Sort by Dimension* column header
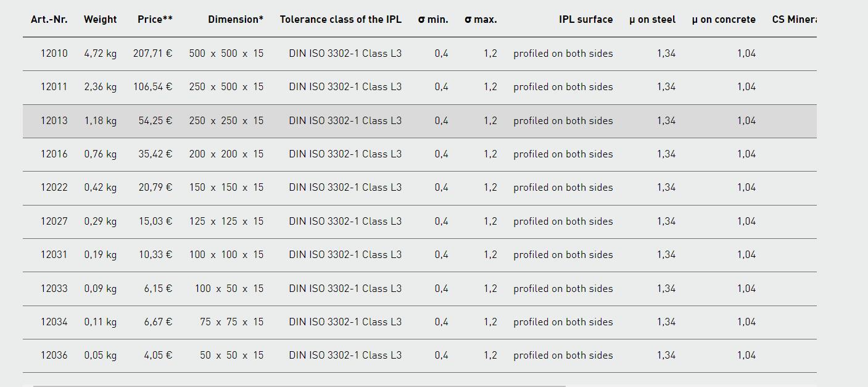The height and width of the screenshot is (387, 868). [x=236, y=19]
